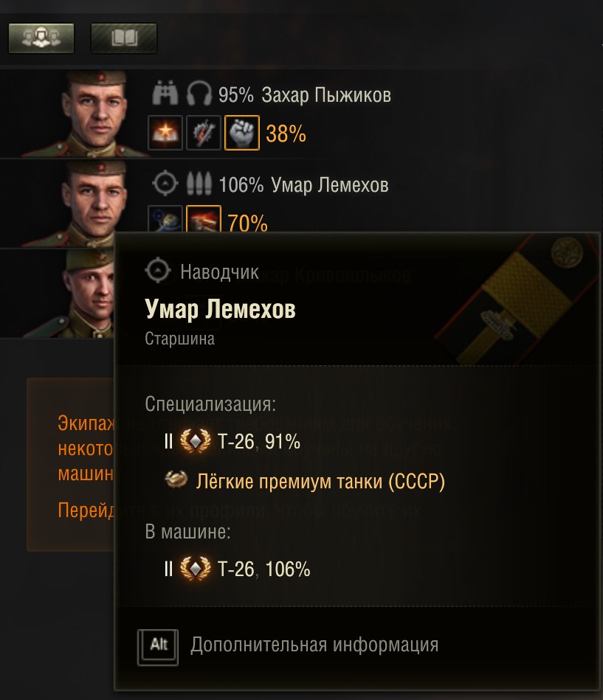Select the third crew member's portrait
This screenshot has width=603, height=700.
coord(87,294)
